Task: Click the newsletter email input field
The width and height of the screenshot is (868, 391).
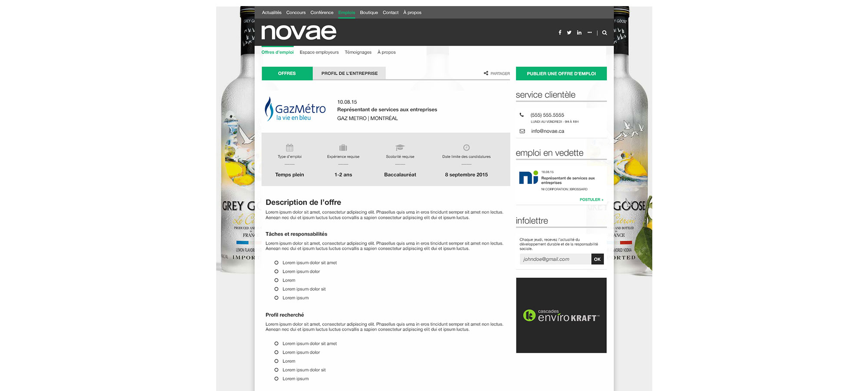Action: tap(556, 259)
